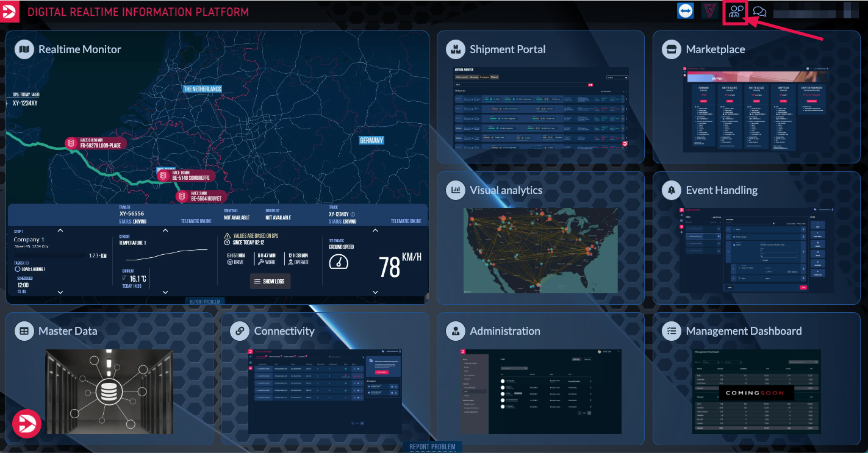This screenshot has width=868, height=453.
Task: Click the Event Handling bell icon
Action: point(671,190)
